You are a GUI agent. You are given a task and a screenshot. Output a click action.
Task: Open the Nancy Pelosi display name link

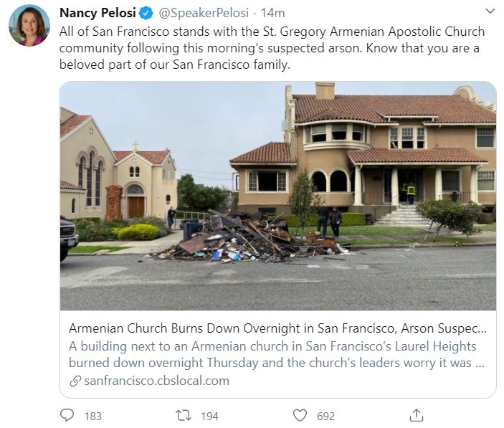98,13
